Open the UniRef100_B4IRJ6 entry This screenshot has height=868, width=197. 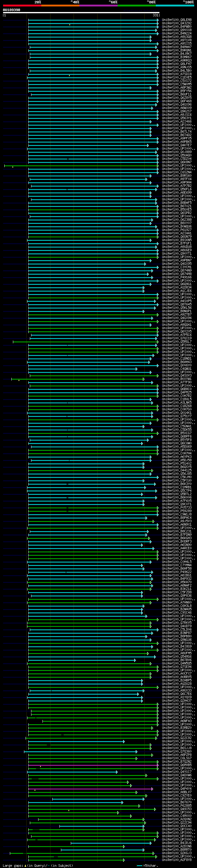(x=177, y=843)
